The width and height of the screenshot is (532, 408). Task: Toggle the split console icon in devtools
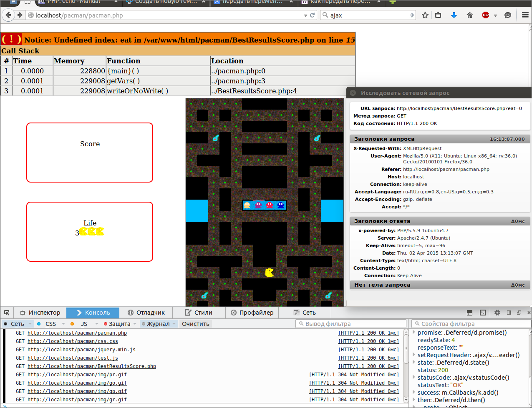[x=469, y=313]
